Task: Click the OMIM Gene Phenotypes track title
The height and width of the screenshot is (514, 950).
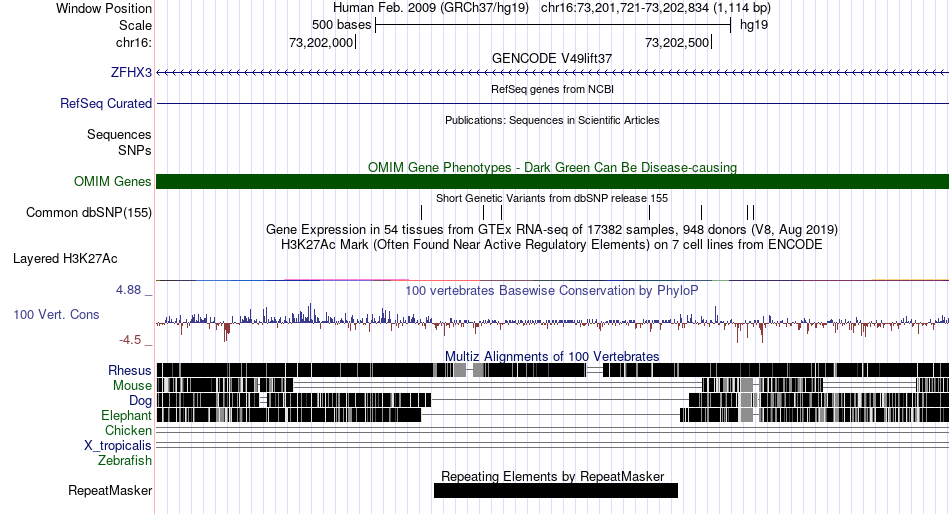Action: point(552,167)
